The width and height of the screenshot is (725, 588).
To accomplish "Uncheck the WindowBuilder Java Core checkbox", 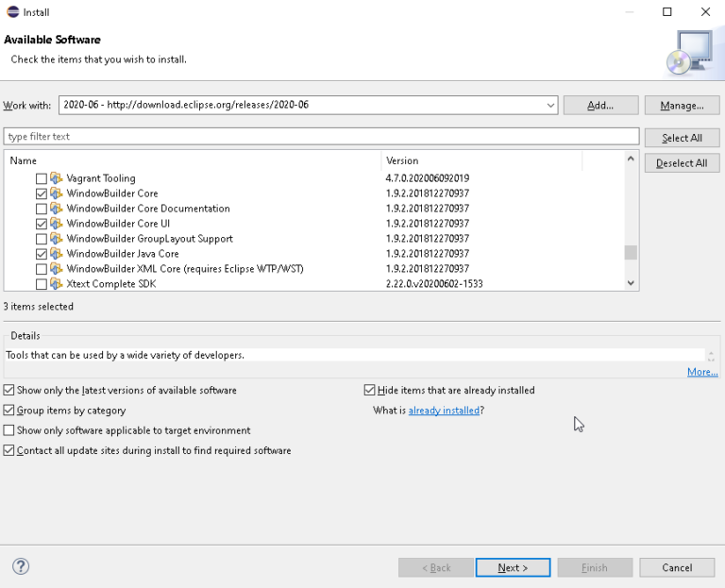I will pos(42,254).
